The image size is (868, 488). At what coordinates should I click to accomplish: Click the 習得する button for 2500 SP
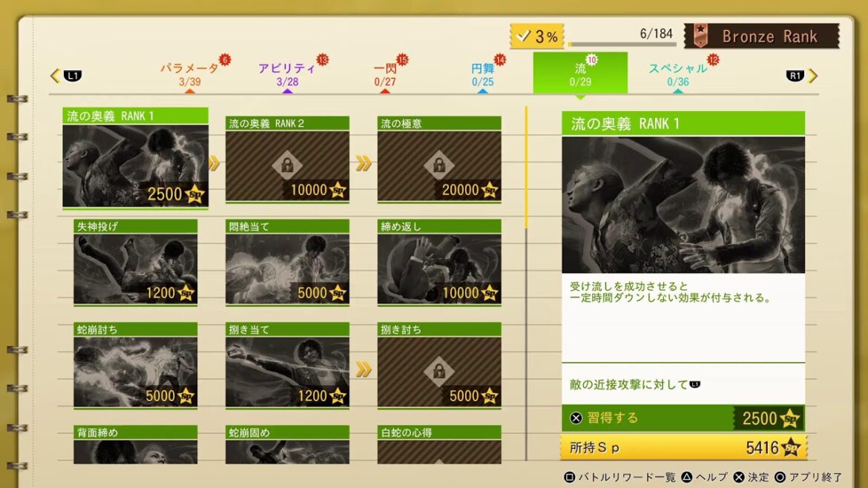coord(683,418)
